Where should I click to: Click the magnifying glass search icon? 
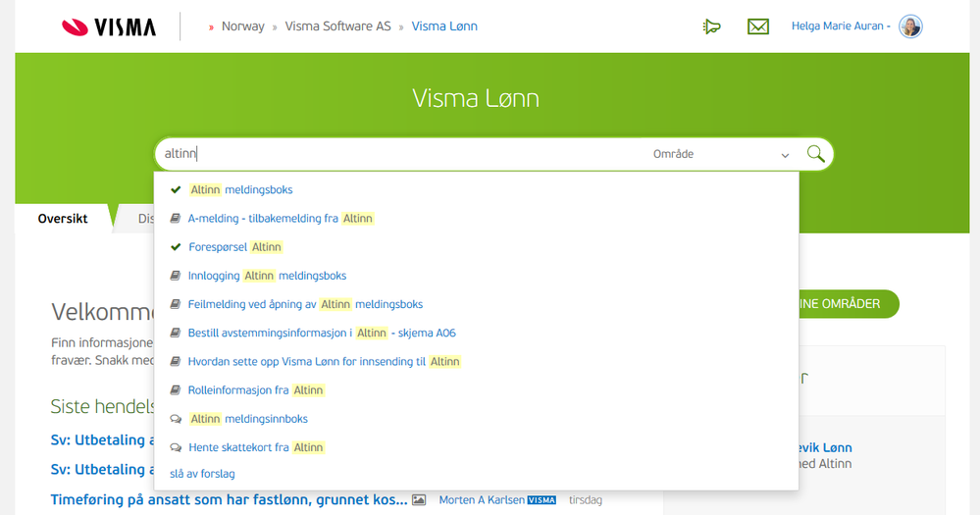point(815,153)
